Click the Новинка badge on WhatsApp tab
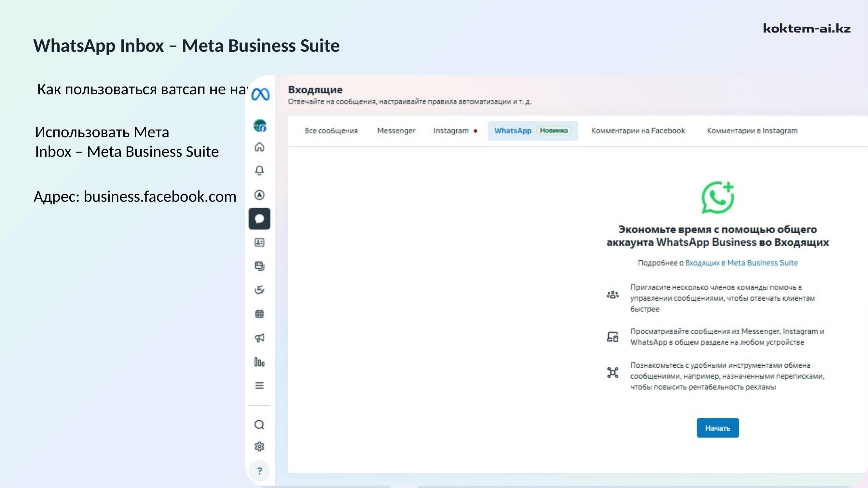This screenshot has height=488, width=868. [x=554, y=130]
